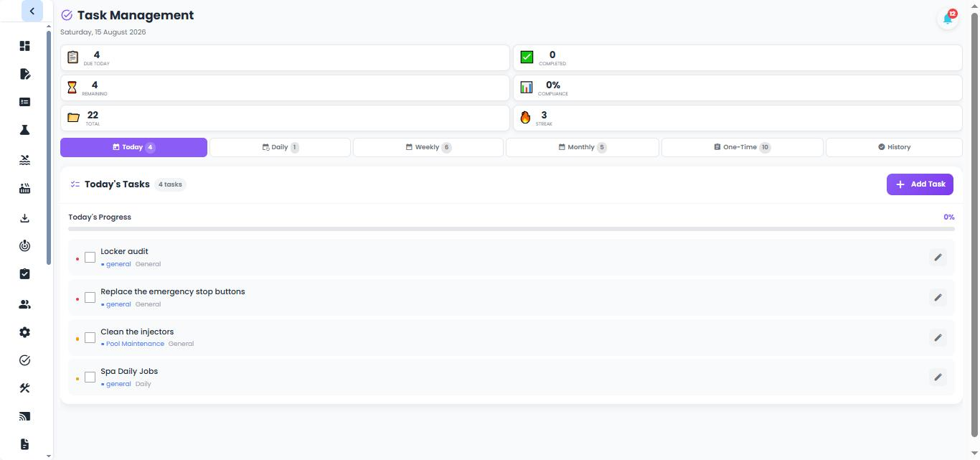Click the "Replace the emergency stop buttons" title
This screenshot has width=980, height=460.
coord(173,291)
